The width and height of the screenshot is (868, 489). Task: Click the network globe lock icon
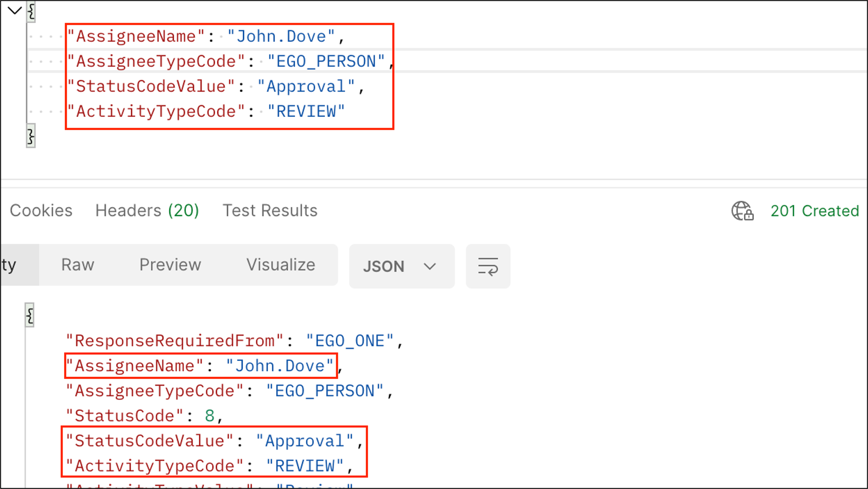[742, 211]
